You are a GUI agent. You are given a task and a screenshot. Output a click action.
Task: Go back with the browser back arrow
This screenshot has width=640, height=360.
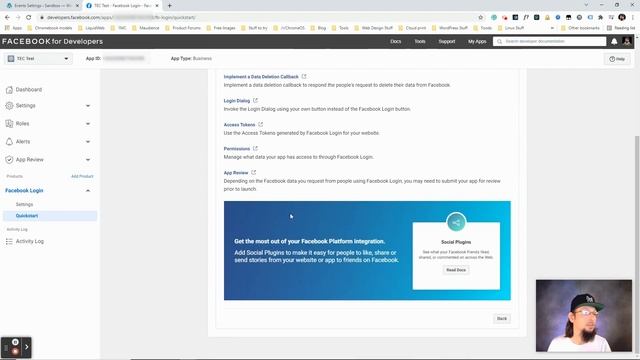pos(7,18)
